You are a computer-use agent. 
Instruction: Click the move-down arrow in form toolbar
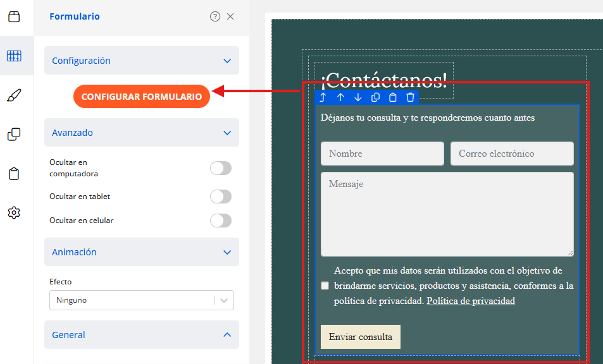[x=358, y=97]
